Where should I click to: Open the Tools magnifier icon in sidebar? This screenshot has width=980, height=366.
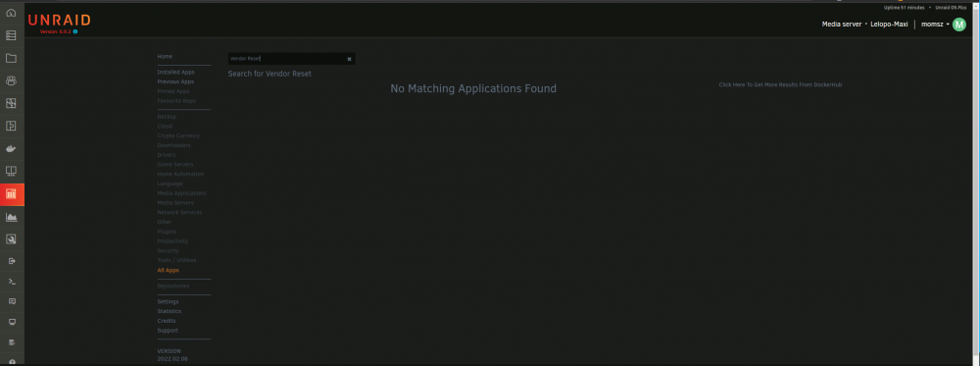coord(11,239)
